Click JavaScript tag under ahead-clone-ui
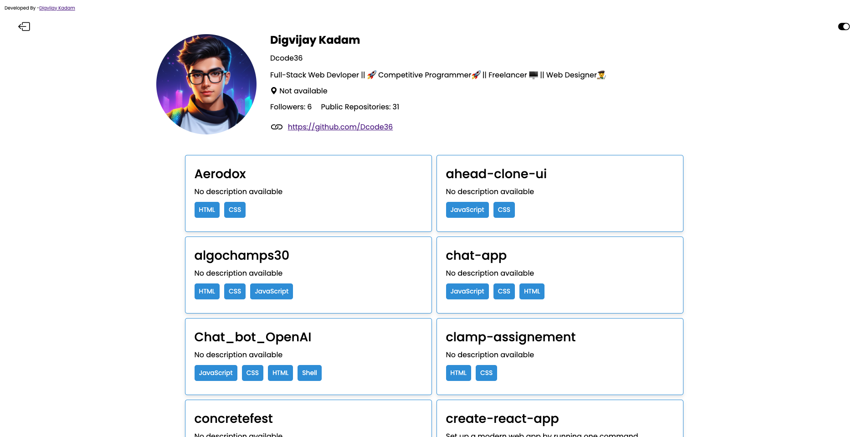 (x=467, y=210)
